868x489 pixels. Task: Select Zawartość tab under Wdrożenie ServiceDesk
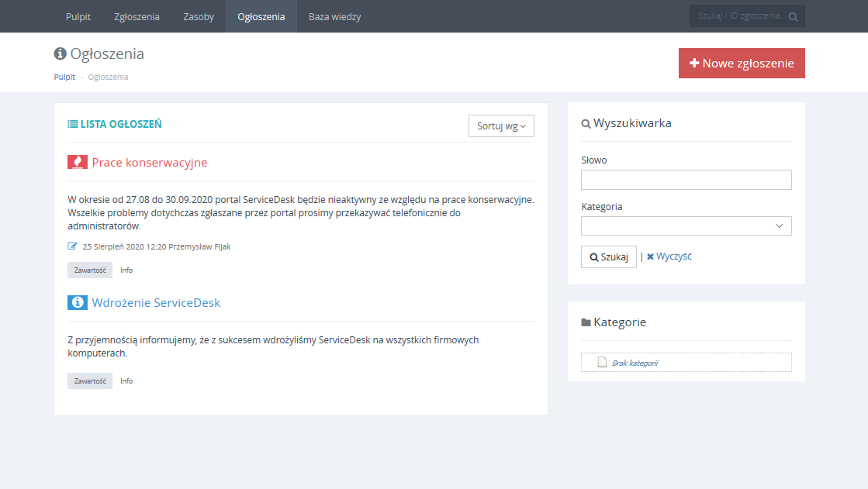pos(90,381)
